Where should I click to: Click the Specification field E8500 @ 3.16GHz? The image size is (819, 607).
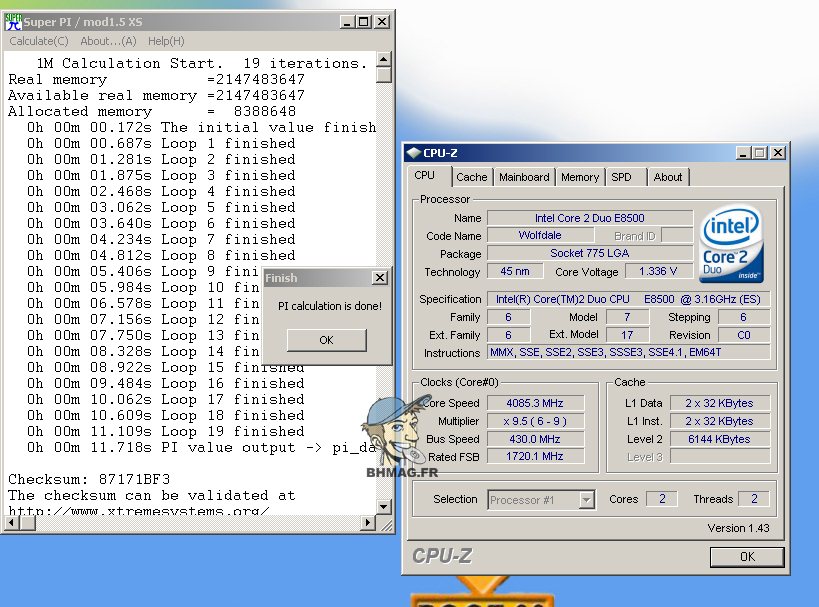coord(628,299)
